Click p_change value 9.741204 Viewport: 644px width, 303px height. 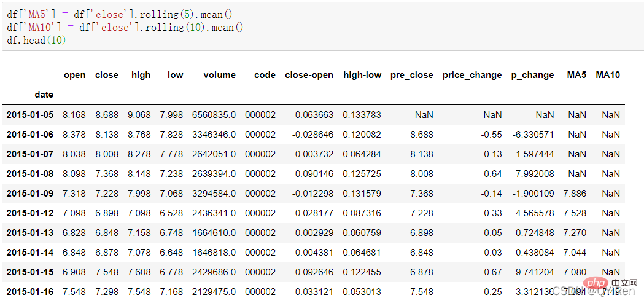[x=535, y=272]
